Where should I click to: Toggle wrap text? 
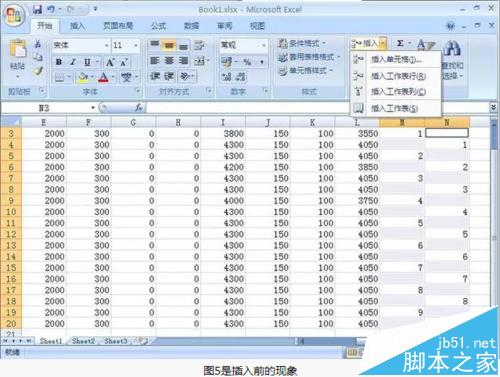point(199,45)
